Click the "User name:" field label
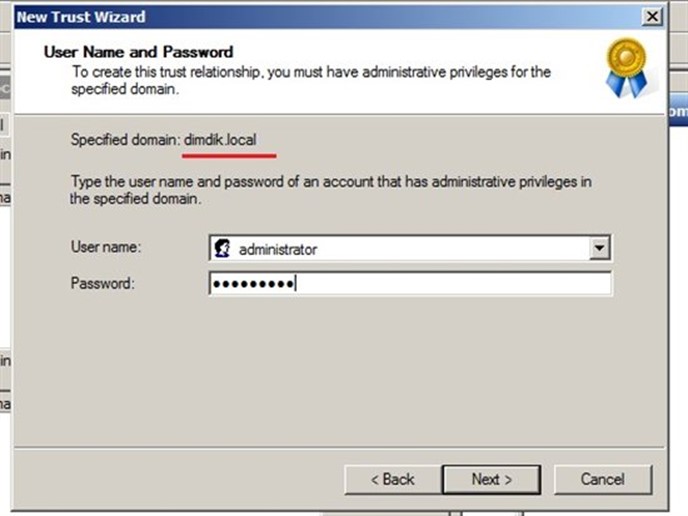The height and width of the screenshot is (516, 688). [x=106, y=247]
